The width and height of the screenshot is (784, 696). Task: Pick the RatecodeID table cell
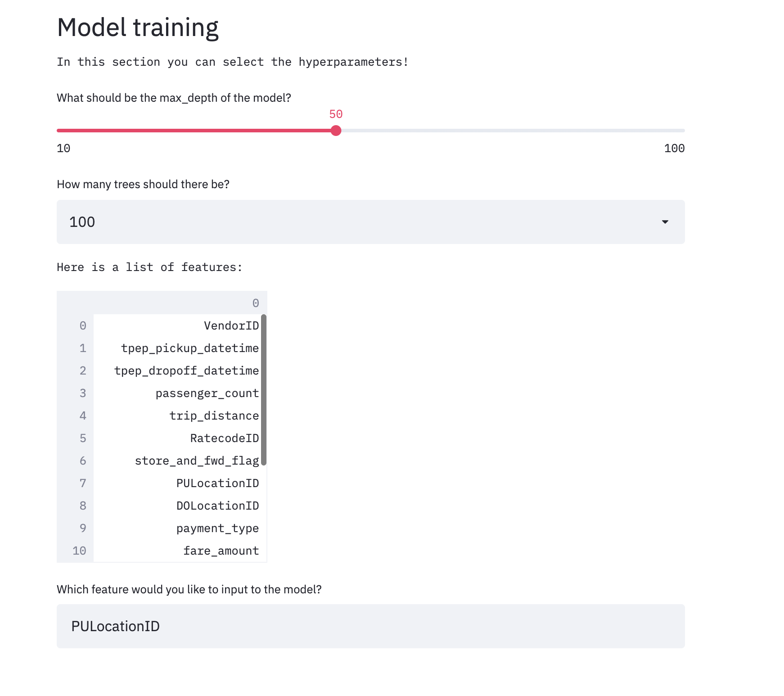click(224, 438)
